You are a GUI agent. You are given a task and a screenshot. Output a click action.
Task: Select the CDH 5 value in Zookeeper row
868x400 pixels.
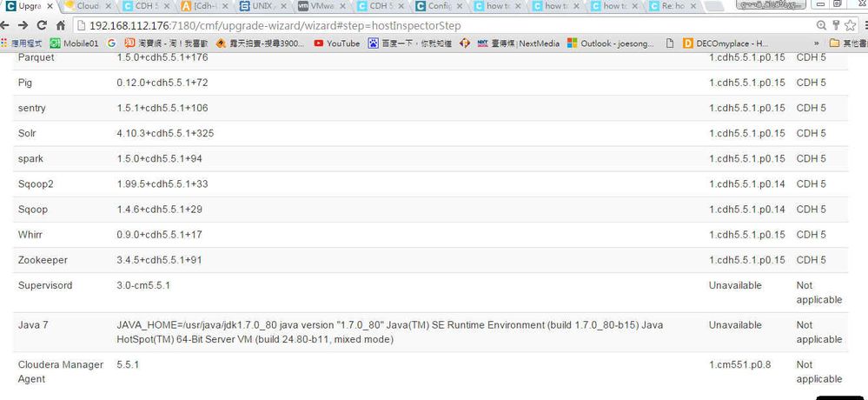[811, 260]
